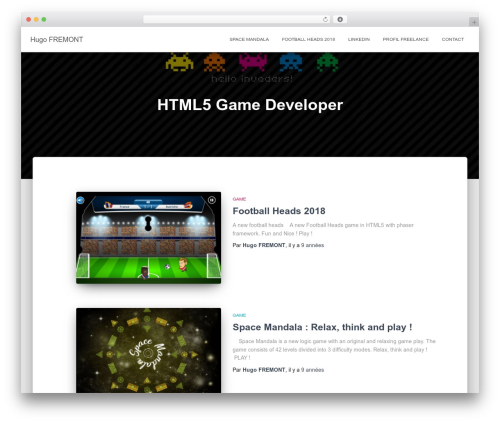
Task: Click the HTML5 Game Developer heading
Action: click(250, 105)
